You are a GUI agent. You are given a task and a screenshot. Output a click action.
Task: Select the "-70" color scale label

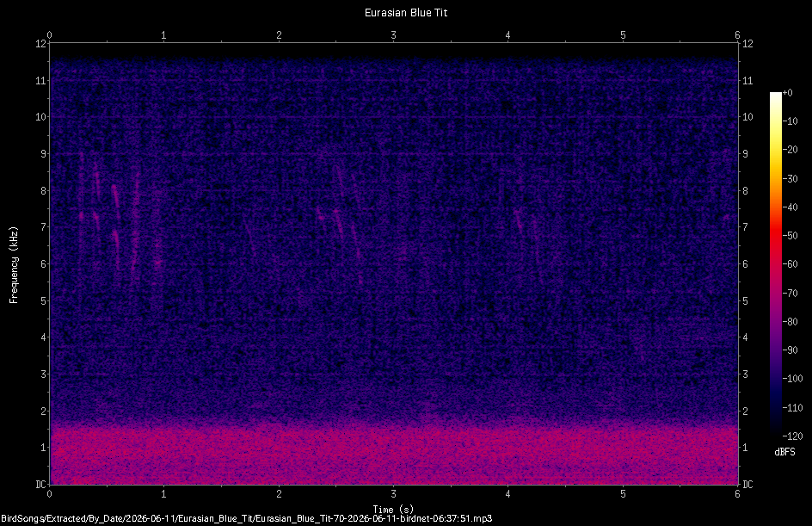point(790,294)
